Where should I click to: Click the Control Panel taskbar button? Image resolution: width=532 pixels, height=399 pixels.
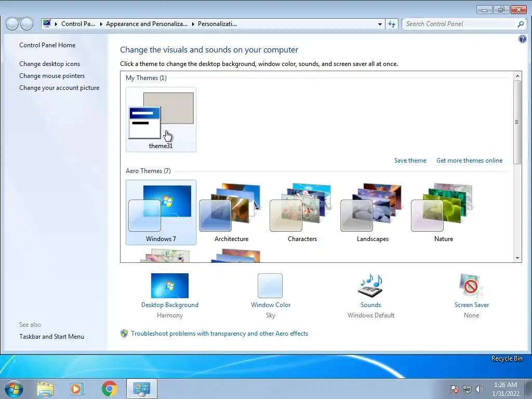(x=142, y=389)
